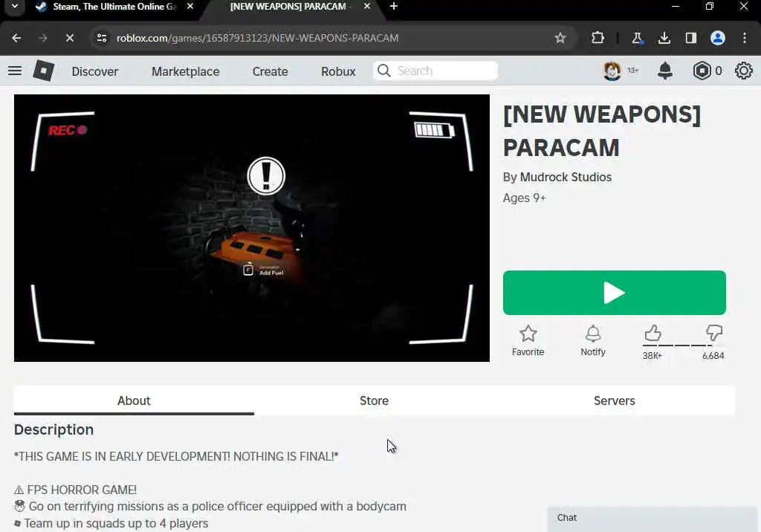Click the Description heading
761x532 pixels.
click(54, 429)
